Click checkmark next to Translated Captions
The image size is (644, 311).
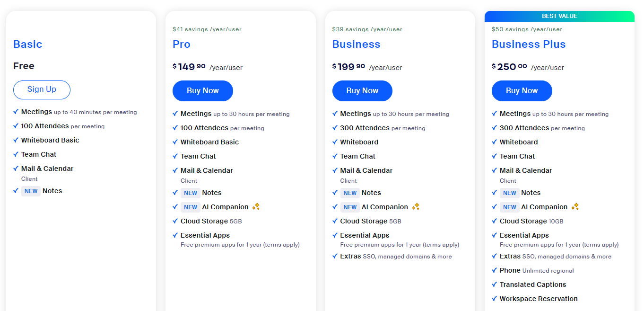pos(494,284)
